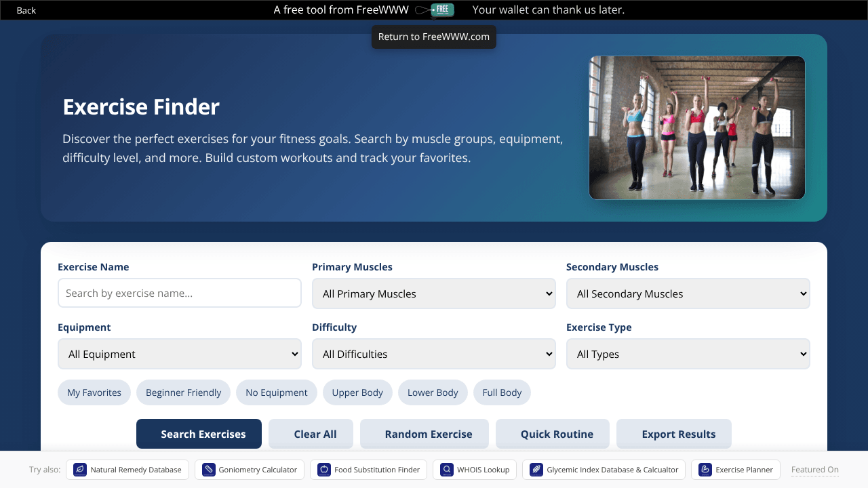This screenshot has height=488, width=868.
Task: Open the Primary Muscles dropdown
Action: tap(434, 293)
